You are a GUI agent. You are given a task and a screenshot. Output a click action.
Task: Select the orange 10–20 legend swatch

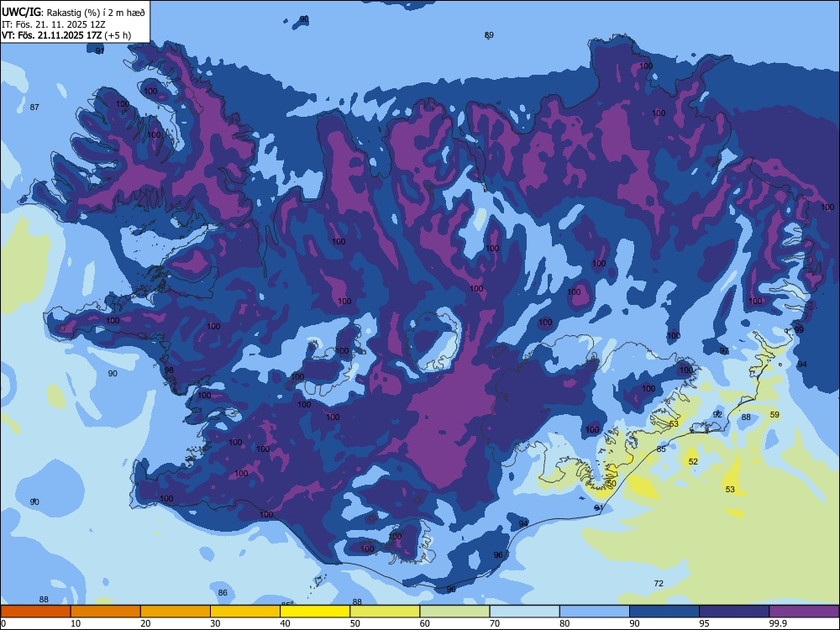[106, 612]
